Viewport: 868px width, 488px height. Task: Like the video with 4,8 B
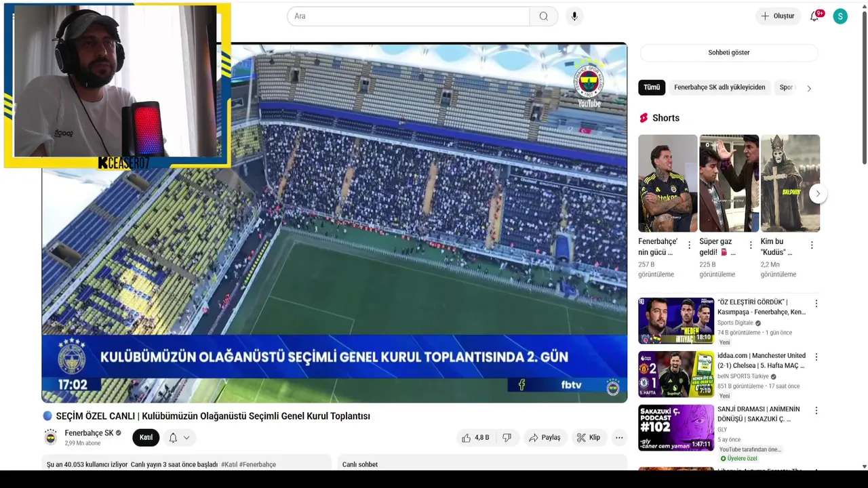475,438
